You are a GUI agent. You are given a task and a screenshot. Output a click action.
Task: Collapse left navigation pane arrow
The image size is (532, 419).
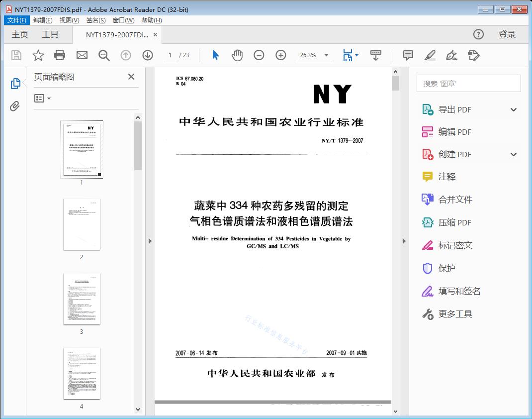[x=150, y=241]
